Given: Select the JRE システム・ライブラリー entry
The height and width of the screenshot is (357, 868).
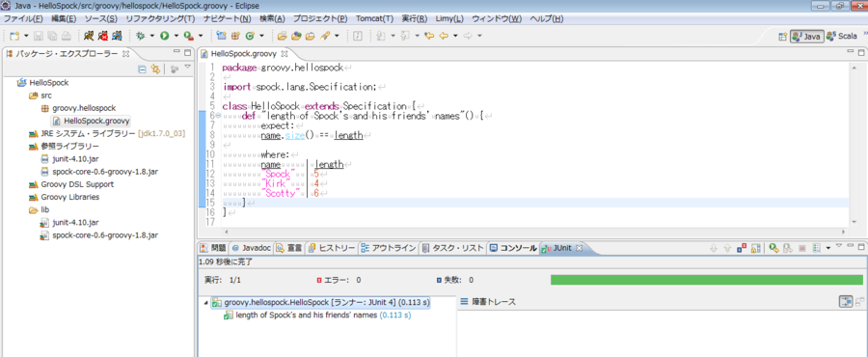Looking at the screenshot, I should (106, 133).
